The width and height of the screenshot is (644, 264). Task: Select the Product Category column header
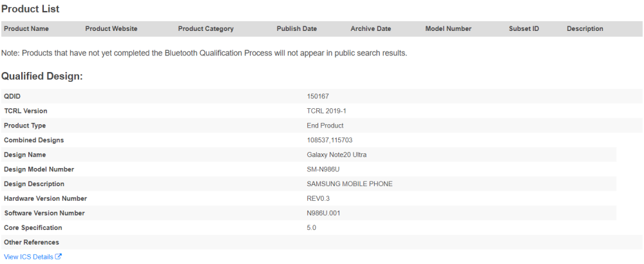(x=205, y=29)
